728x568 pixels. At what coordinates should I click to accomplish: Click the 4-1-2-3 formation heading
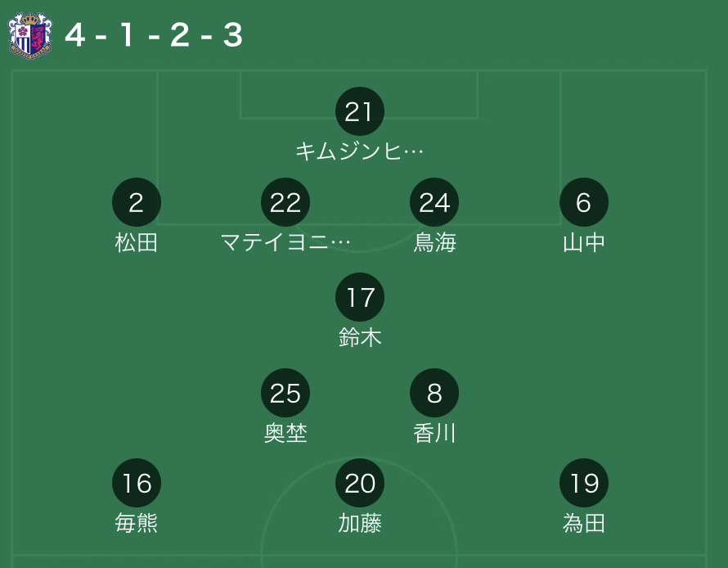[154, 35]
